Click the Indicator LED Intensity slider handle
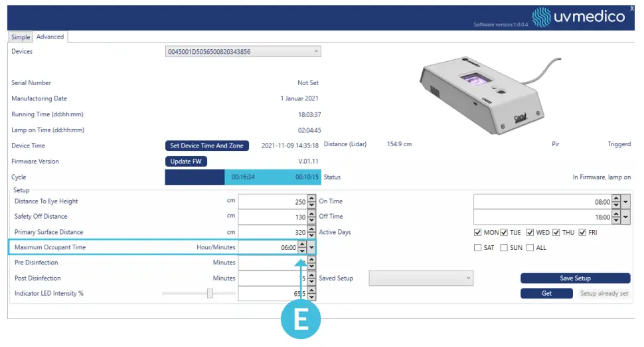 [x=210, y=293]
